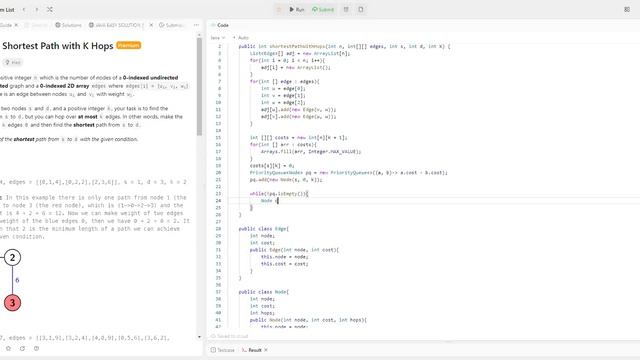Open the Result tab

click(x=251, y=350)
